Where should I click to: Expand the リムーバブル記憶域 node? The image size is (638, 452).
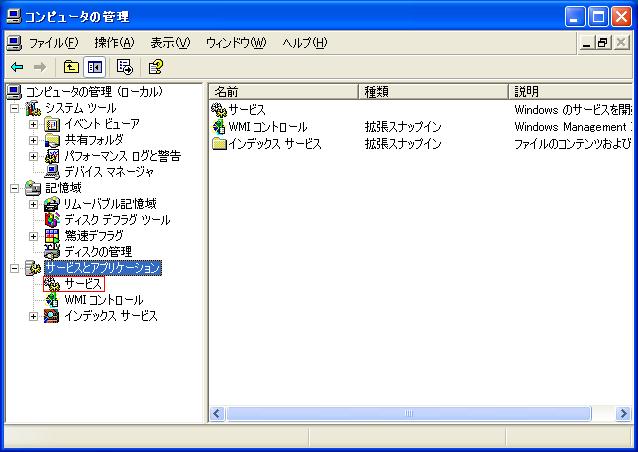pos(33,204)
